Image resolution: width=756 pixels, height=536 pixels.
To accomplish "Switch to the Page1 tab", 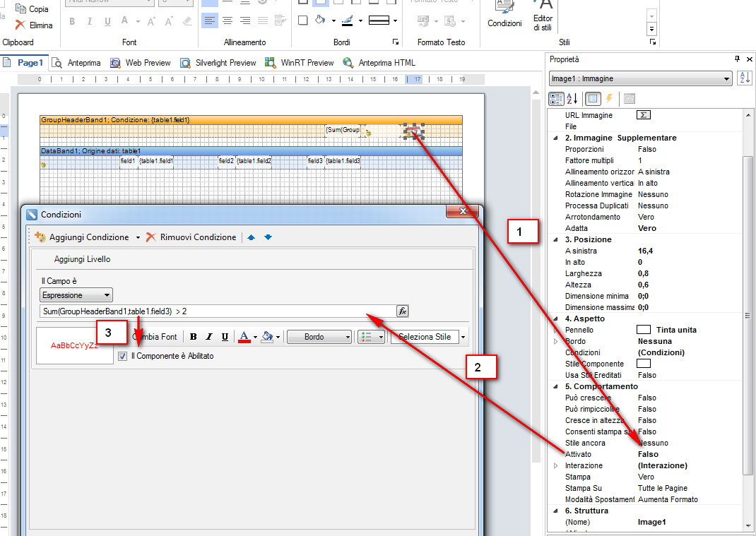I will pos(24,63).
